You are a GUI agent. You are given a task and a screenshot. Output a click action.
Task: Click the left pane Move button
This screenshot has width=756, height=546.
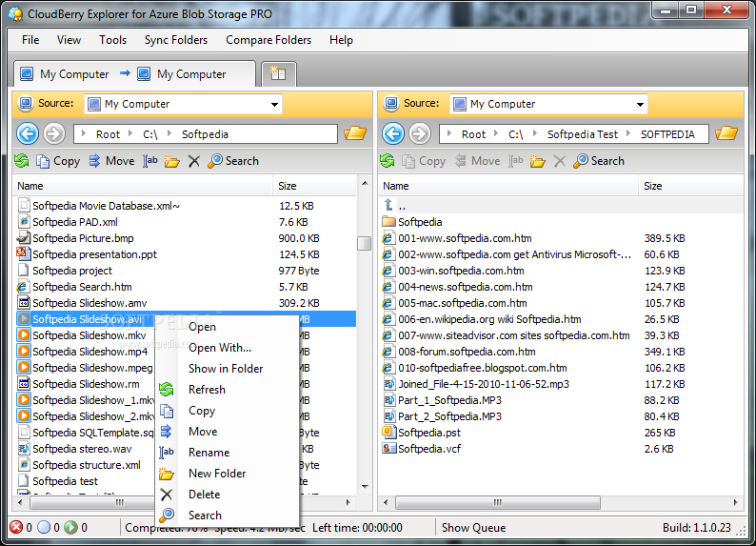click(111, 161)
